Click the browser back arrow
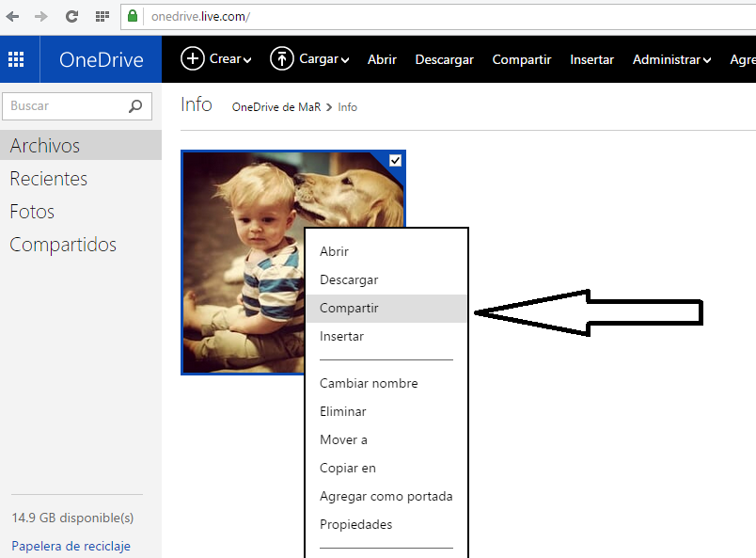 click(12, 16)
